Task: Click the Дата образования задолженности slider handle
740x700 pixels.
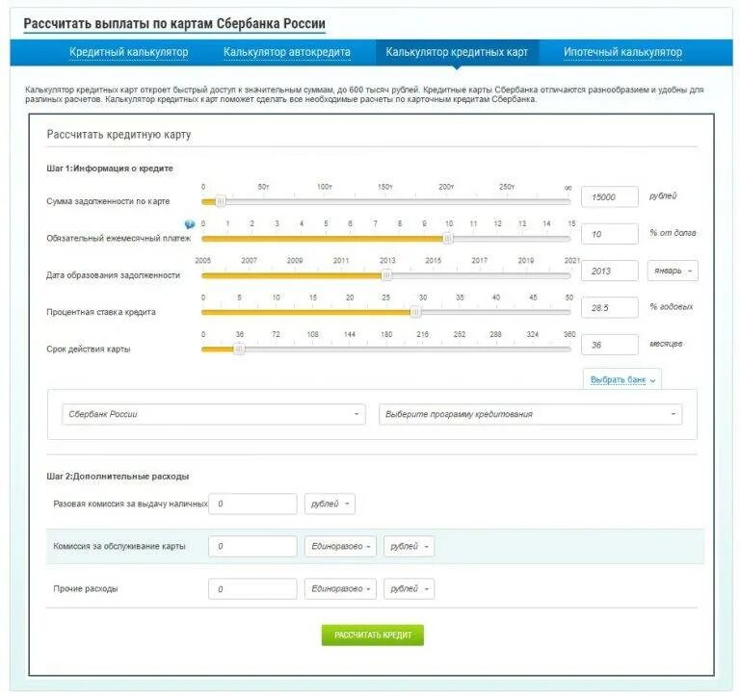Action: (386, 275)
